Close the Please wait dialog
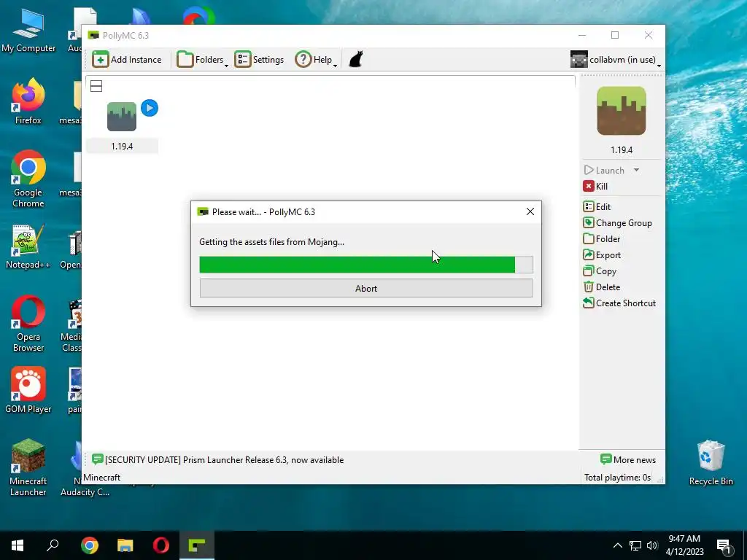Screen dimensions: 747x560 pyautogui.click(x=530, y=211)
